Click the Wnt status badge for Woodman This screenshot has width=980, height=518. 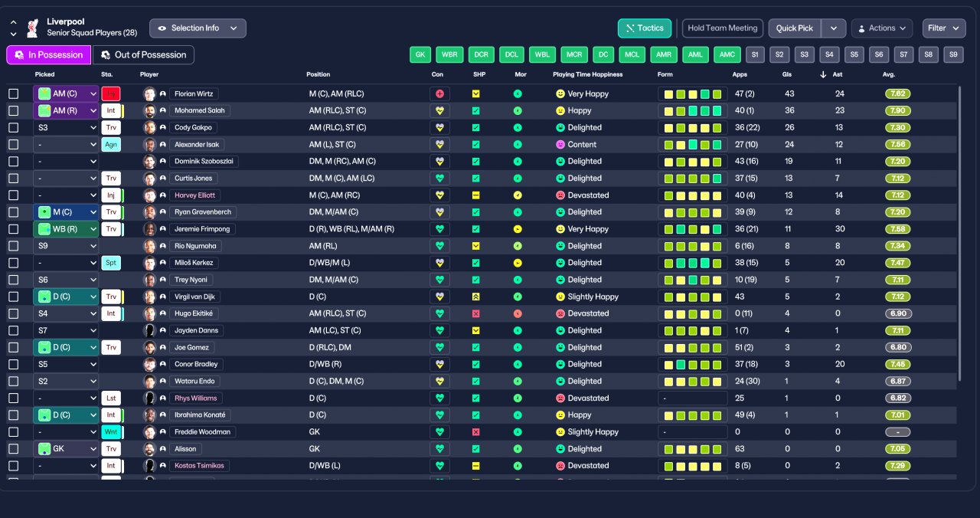(111, 432)
